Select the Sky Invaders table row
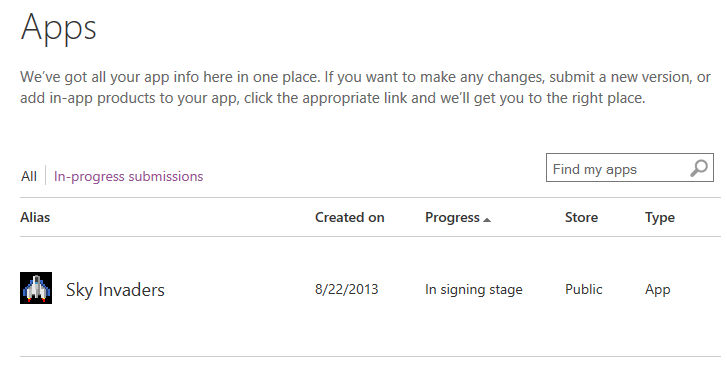727x368 pixels. (x=370, y=288)
